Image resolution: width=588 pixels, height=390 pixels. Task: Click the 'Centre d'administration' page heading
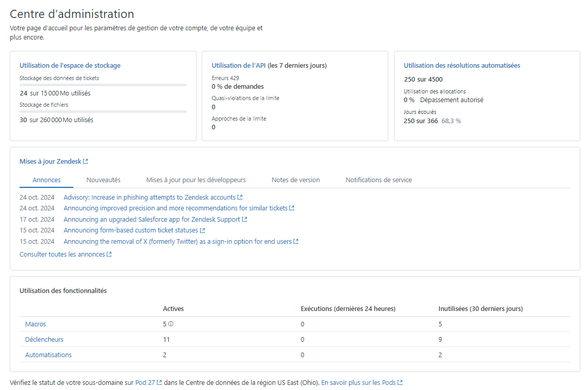72,14
